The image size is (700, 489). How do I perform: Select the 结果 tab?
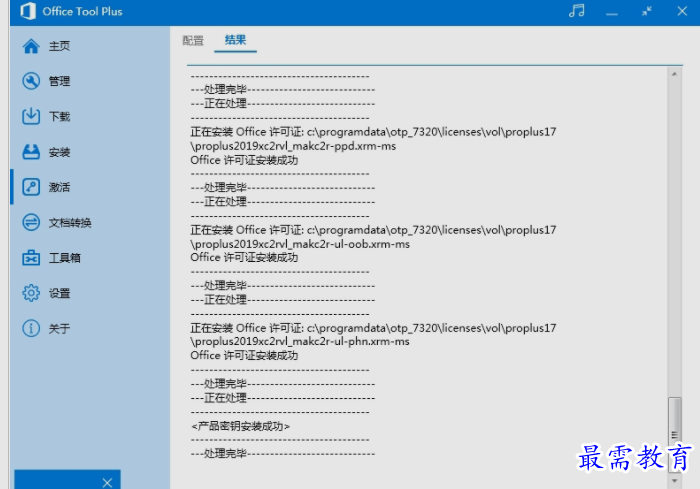(235, 40)
